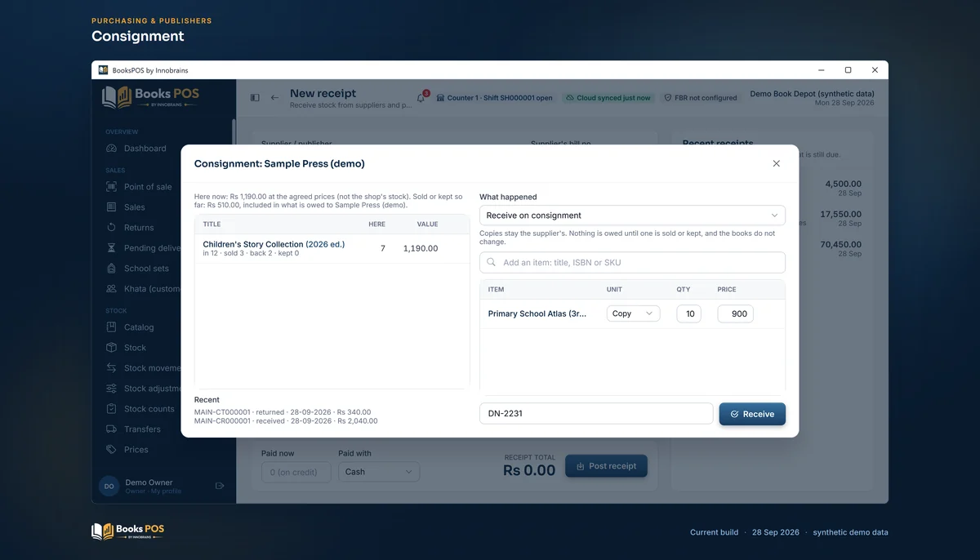Screen dimensions: 980x560
Task: Open the Transfers truck icon
Action: pos(111,429)
